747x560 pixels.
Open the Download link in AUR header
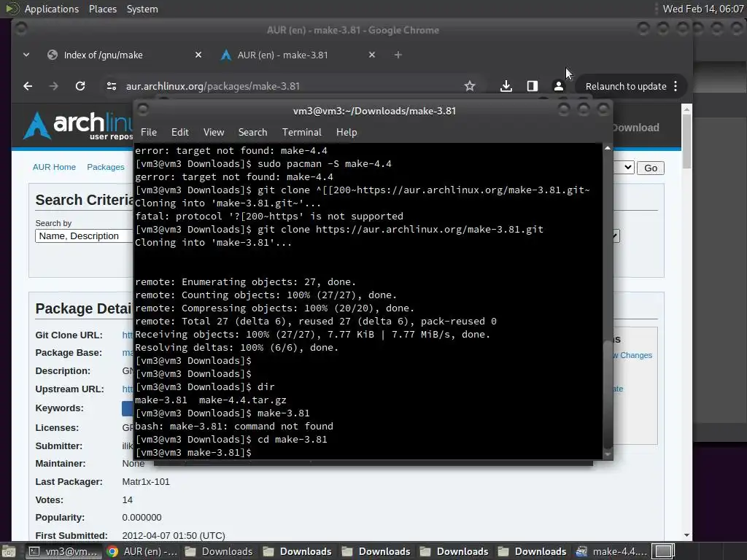tap(635, 128)
